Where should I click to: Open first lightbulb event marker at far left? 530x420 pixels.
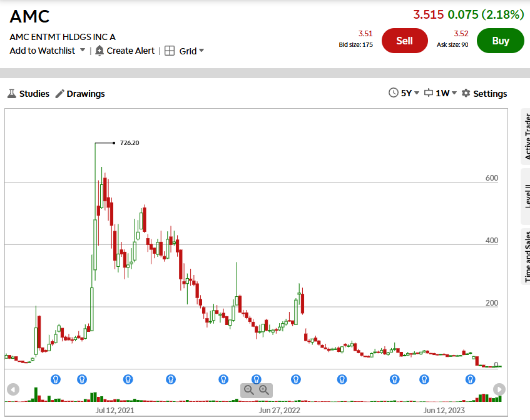[56, 379]
